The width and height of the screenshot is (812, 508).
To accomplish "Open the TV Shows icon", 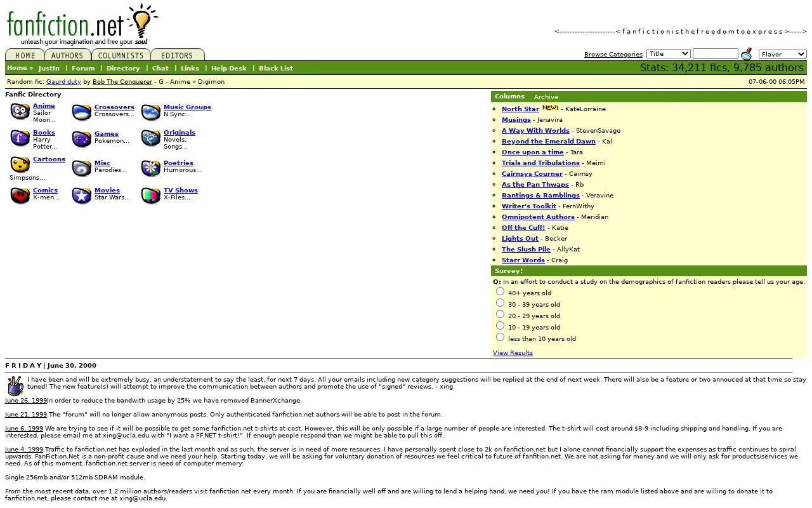I will [151, 196].
